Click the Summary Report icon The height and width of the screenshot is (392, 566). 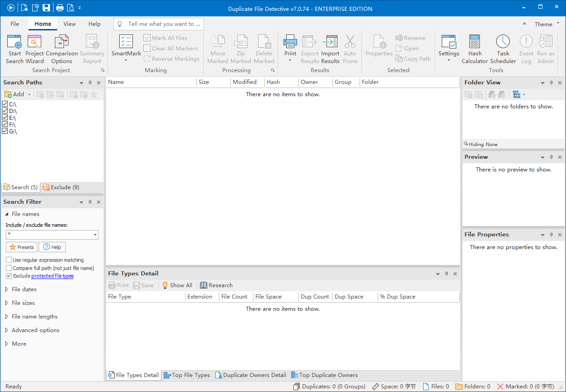click(92, 48)
